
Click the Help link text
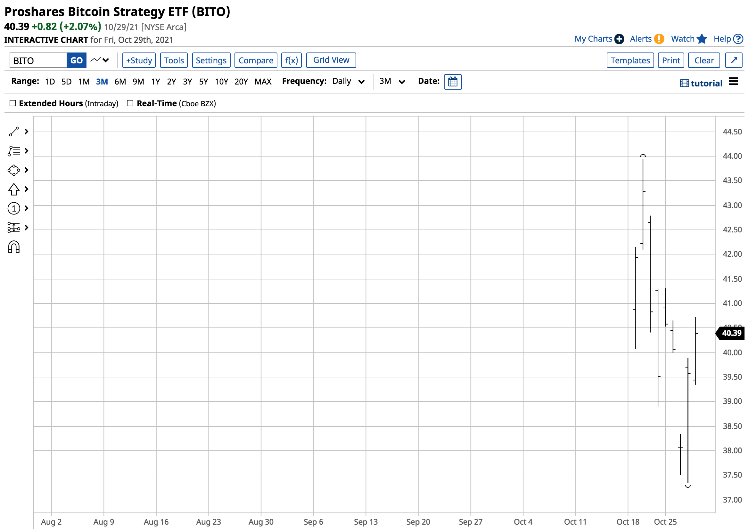[722, 39]
